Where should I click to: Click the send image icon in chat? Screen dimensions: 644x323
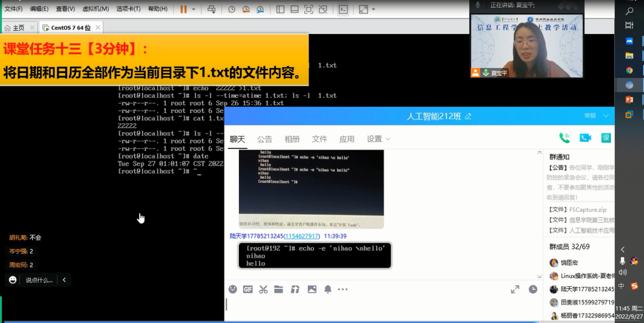tap(312, 289)
